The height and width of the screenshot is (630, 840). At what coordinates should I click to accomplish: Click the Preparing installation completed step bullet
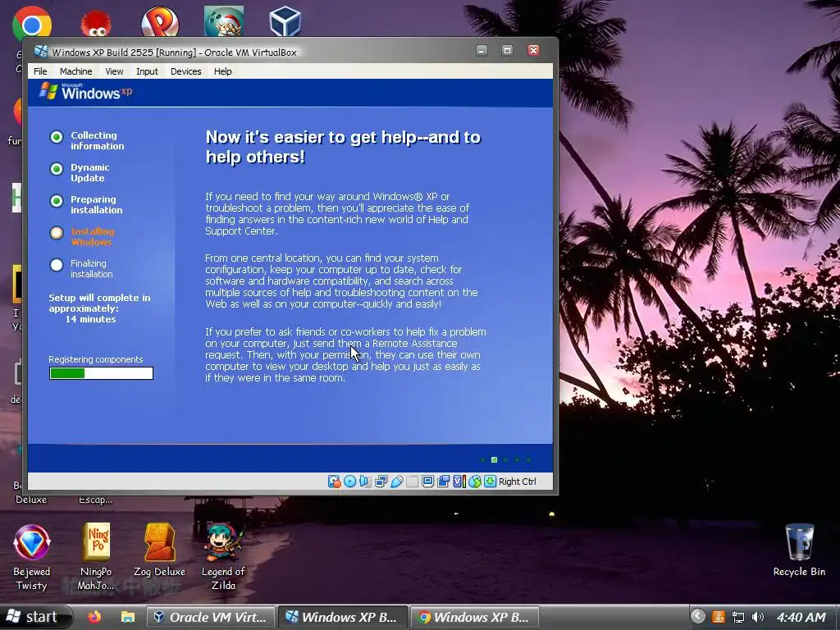tap(57, 201)
